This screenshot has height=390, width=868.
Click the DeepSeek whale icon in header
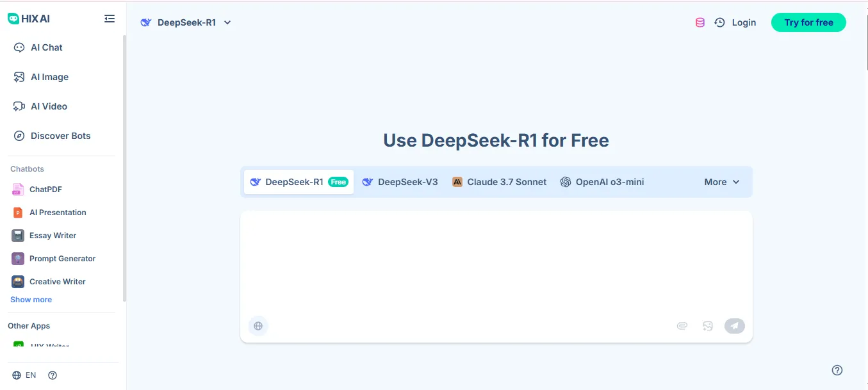[x=146, y=22]
